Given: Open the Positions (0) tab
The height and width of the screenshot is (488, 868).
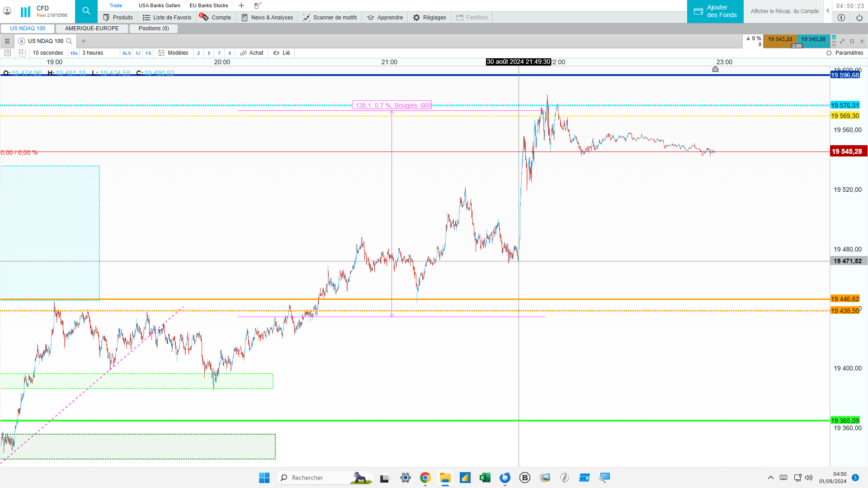Looking at the screenshot, I should [x=154, y=28].
